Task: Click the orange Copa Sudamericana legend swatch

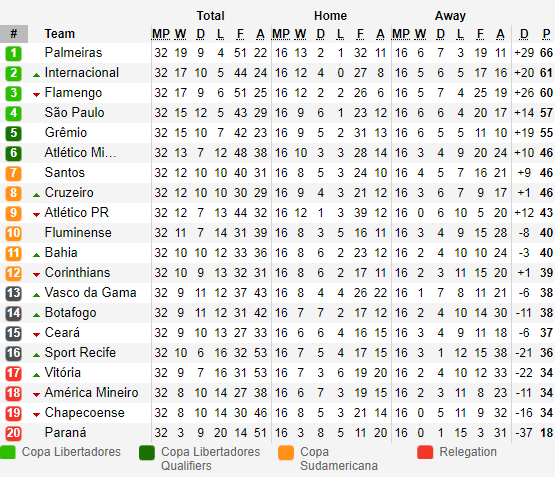Action: pos(286,453)
